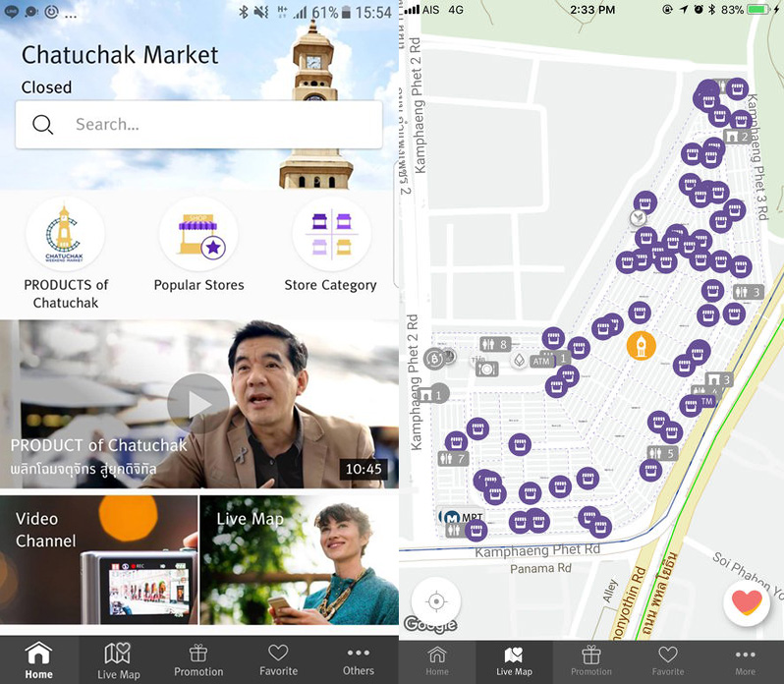Tap the locate-me crosshair button on map
This screenshot has height=684, width=784.
click(436, 601)
